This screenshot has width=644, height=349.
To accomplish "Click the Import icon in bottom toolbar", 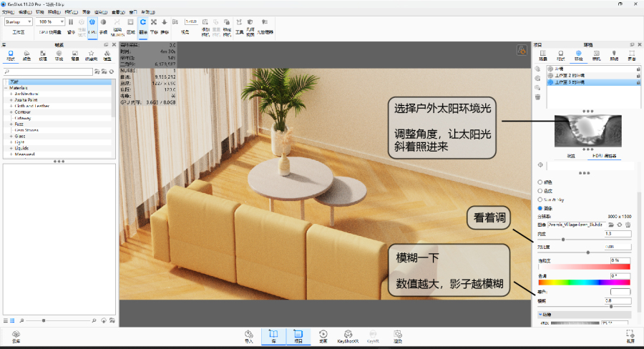I will [249, 335].
